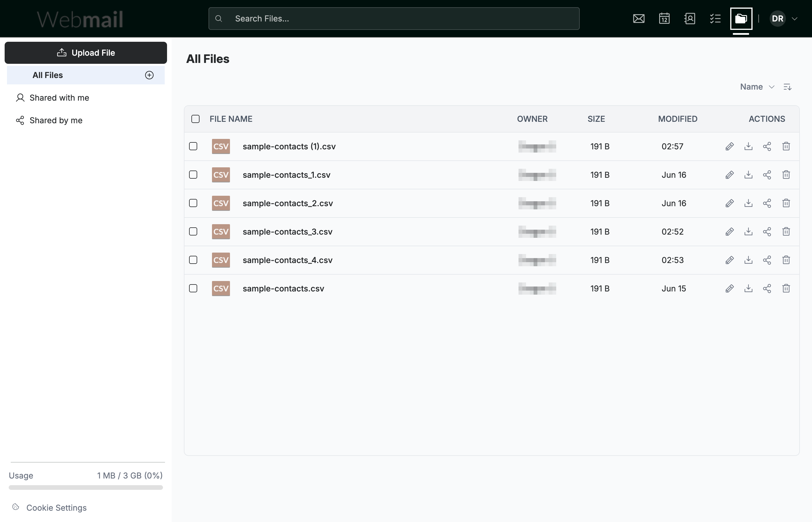Click in the Search Files field
Screen dimensions: 812x522
pos(394,19)
